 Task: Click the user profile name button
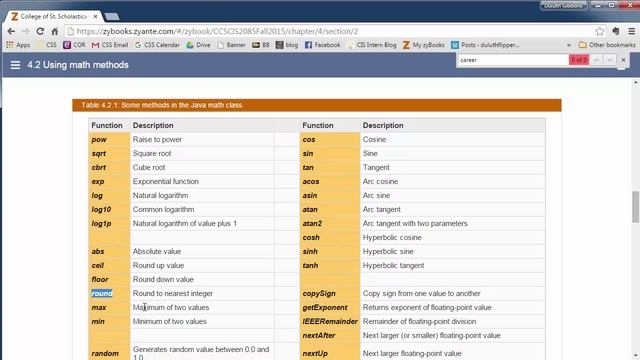point(563,5)
